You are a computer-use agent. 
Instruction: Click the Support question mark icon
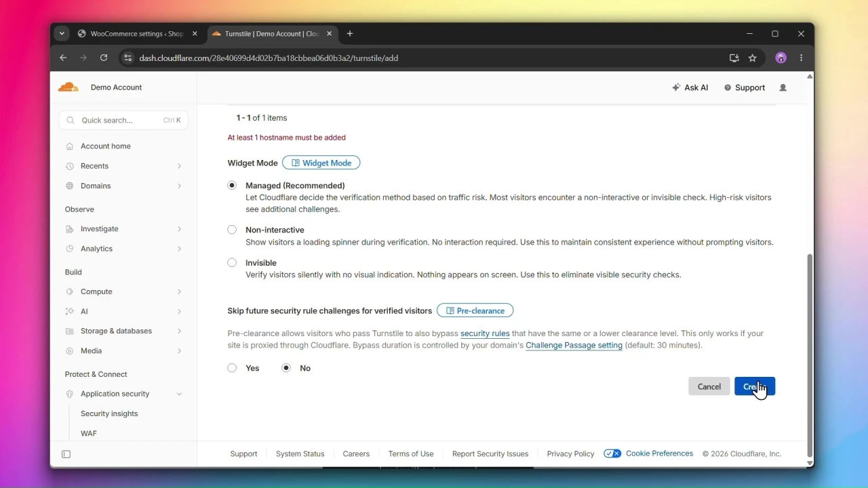728,87
